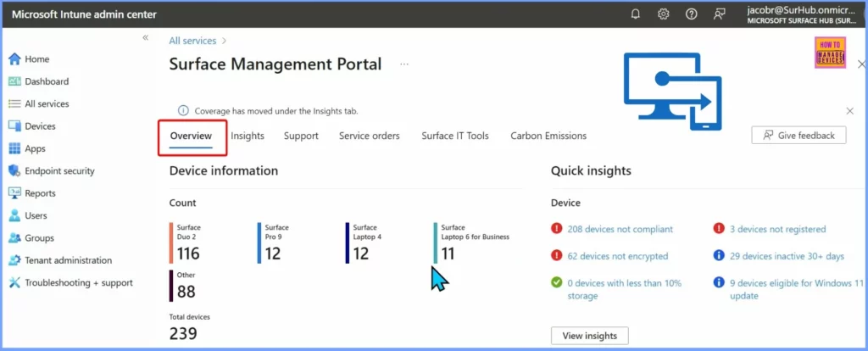The height and width of the screenshot is (351, 868).
Task: Open 3 devices not registered link
Action: [777, 229]
